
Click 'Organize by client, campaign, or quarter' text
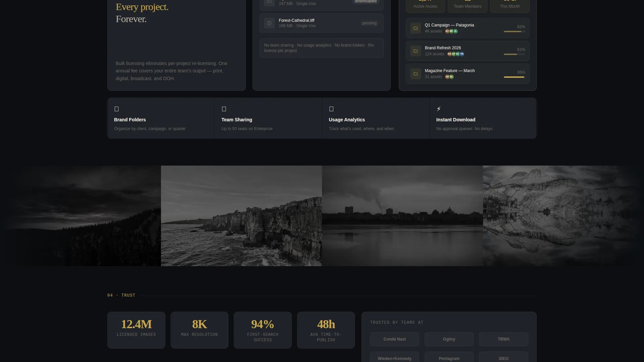point(150,129)
